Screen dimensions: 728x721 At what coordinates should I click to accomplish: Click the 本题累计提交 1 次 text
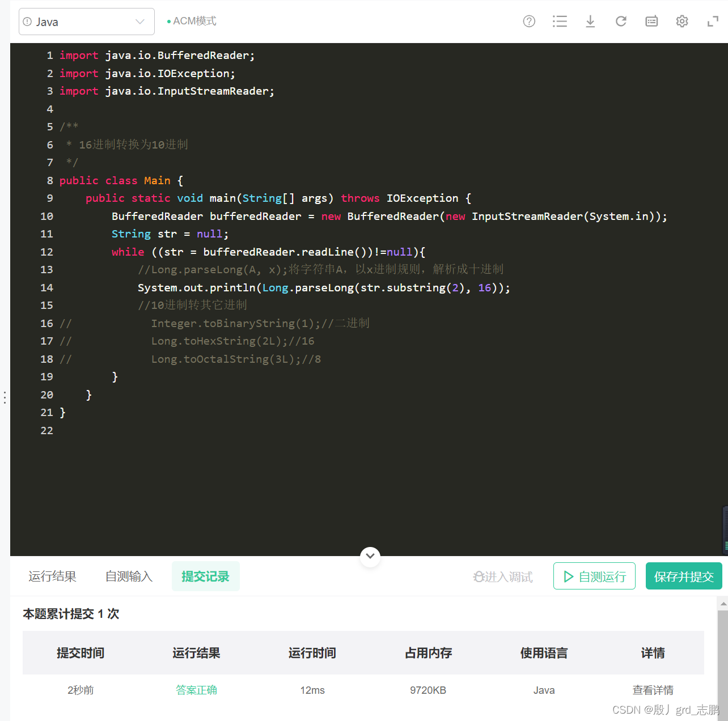(71, 613)
